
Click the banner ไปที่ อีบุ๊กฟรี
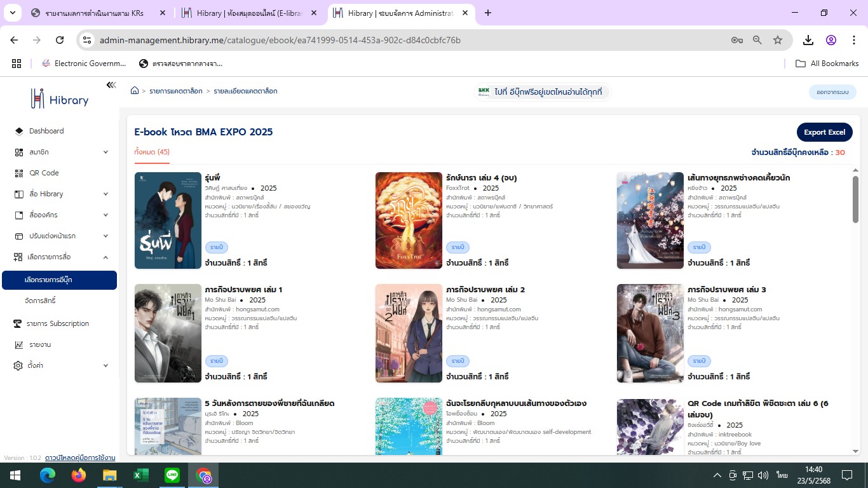tap(541, 92)
